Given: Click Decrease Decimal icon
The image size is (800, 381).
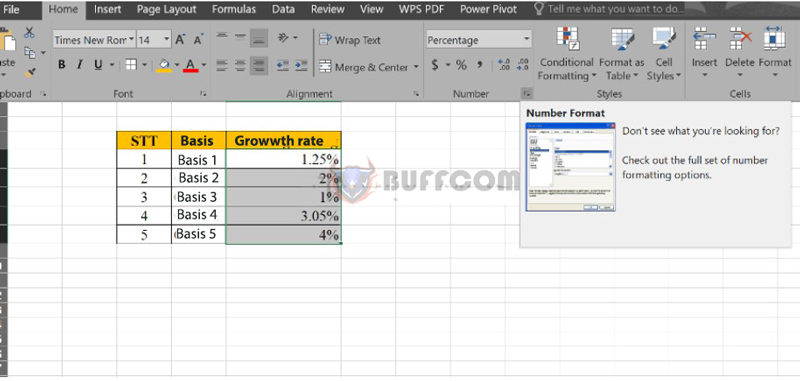Looking at the screenshot, I should point(523,65).
